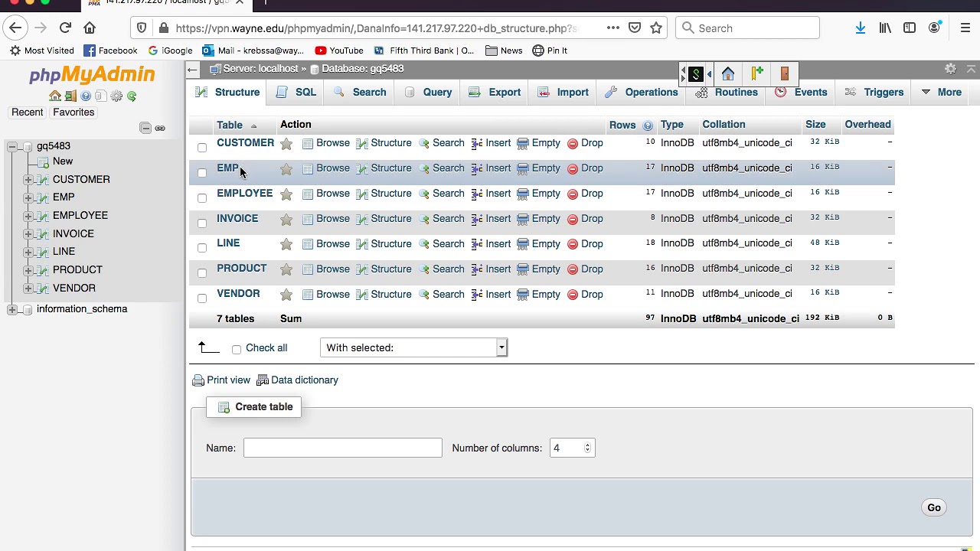The image size is (980, 551).
Task: Switch to the SQL tab
Action: (x=296, y=92)
